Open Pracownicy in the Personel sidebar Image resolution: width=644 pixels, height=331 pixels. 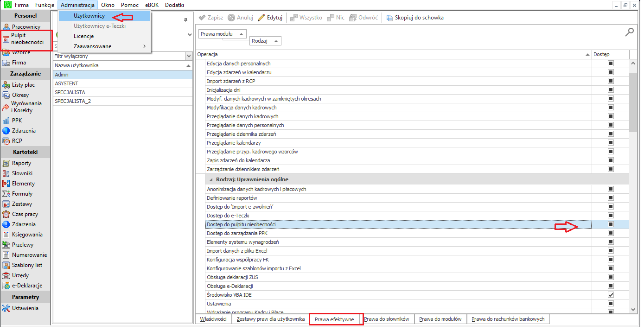click(26, 27)
